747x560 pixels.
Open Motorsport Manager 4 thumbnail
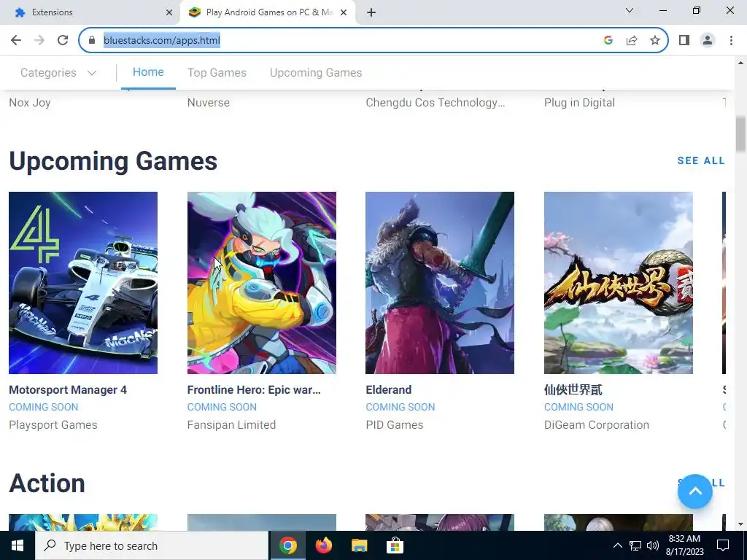83,283
